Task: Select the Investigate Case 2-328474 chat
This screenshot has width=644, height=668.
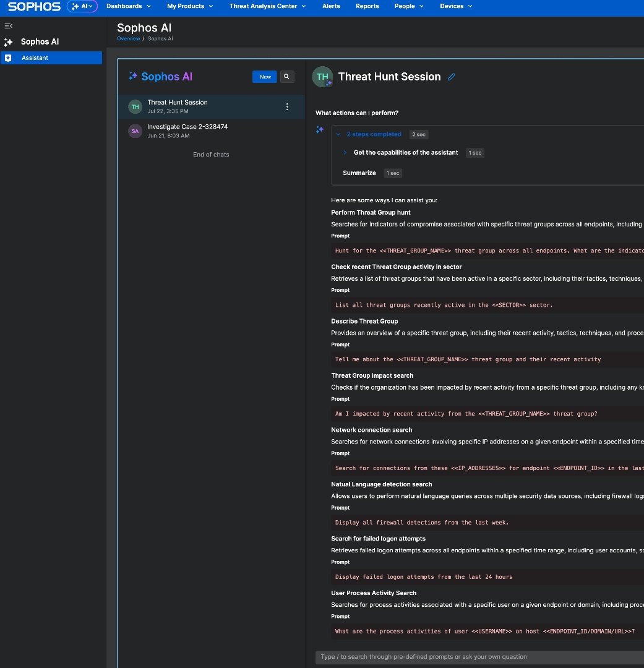Action: 187,131
